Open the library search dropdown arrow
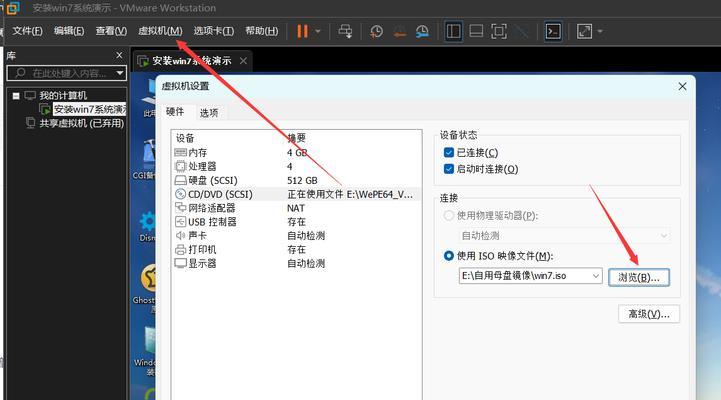This screenshot has width=721, height=400. tap(120, 73)
